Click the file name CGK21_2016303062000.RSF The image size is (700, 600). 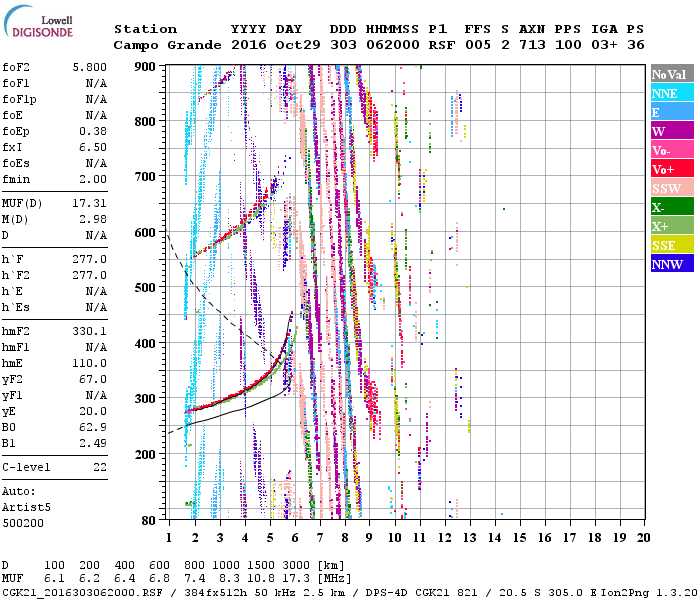(82, 592)
